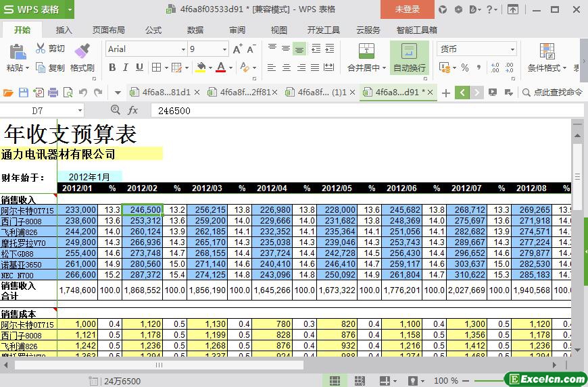Toggle Wrap Text (自动换行) button

coord(409,57)
